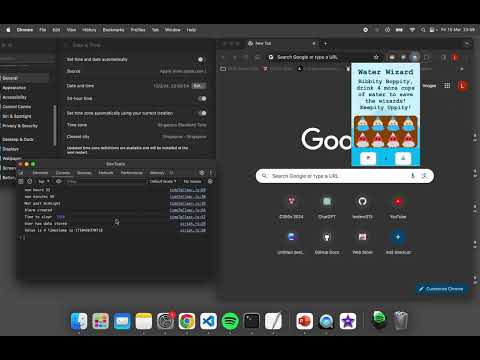Toggle the DevTools console sidebar
Viewport: 480px width, 360px height.
21,181
